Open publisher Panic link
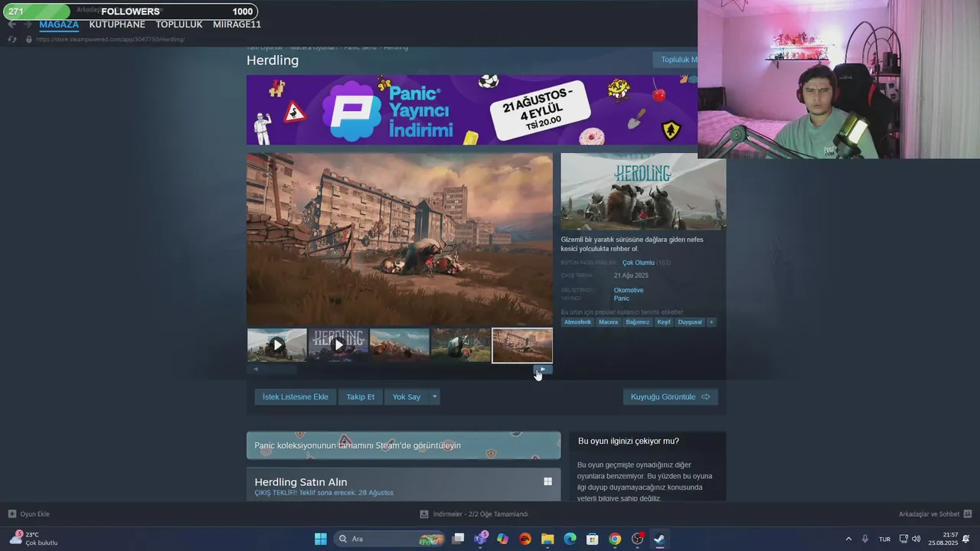Image resolution: width=980 pixels, height=551 pixels. coord(622,298)
